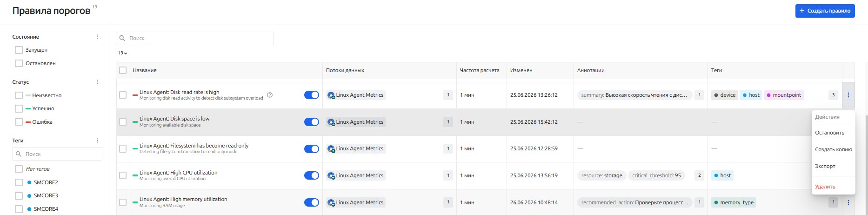Screen dimensions: 868x215
Task: Select the Filesystem read-only row checkbox
Action: 123,148
